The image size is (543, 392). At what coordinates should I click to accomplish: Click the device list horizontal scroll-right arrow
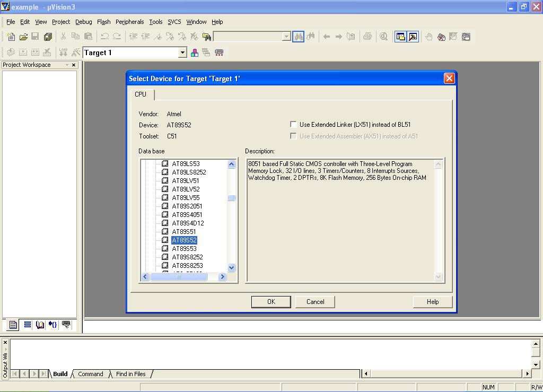[222, 276]
